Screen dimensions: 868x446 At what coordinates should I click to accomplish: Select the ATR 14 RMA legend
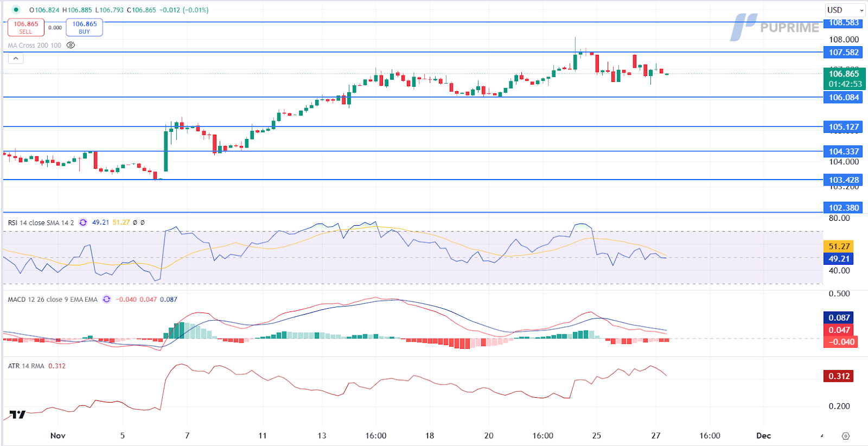26,366
